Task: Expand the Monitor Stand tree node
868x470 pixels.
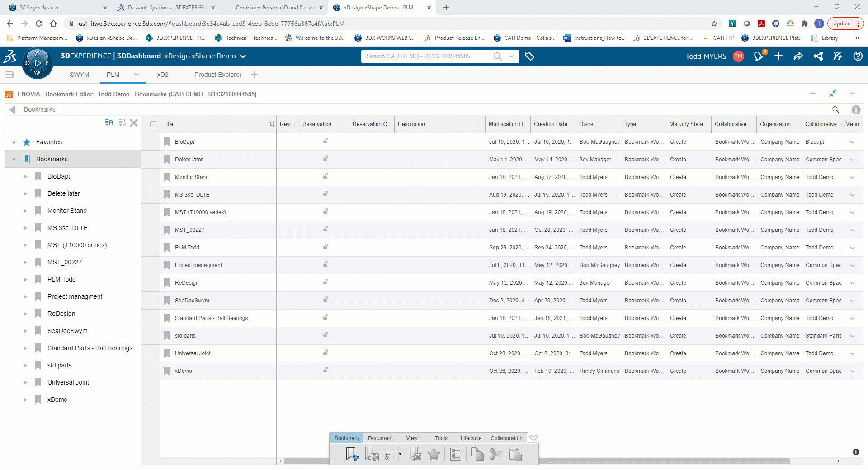Action: [25, 211]
